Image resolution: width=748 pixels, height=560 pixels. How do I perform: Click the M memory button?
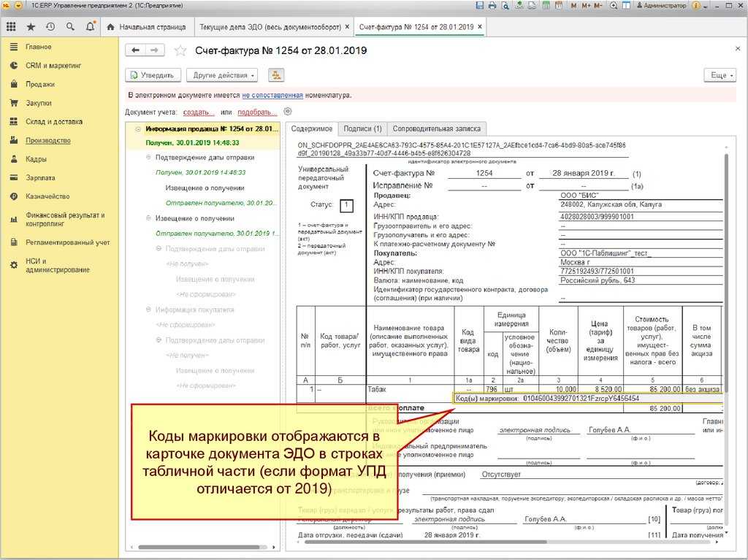(574, 6)
